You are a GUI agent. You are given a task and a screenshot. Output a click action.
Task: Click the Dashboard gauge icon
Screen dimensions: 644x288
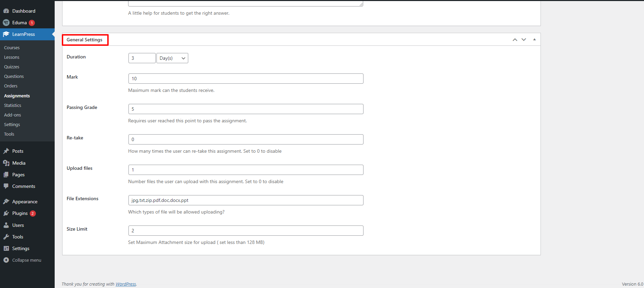tap(6, 11)
